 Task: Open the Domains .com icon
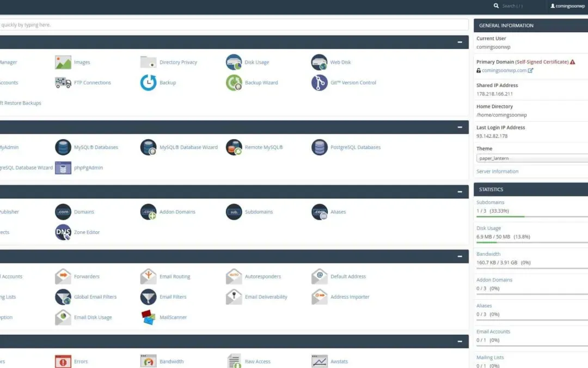click(63, 212)
